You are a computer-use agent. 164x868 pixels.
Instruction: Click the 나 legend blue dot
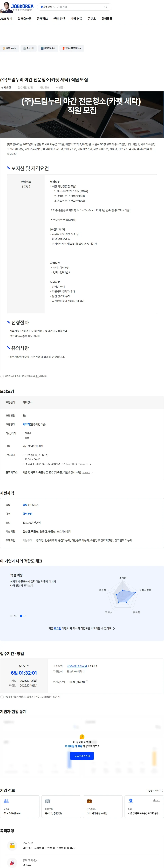21,616
